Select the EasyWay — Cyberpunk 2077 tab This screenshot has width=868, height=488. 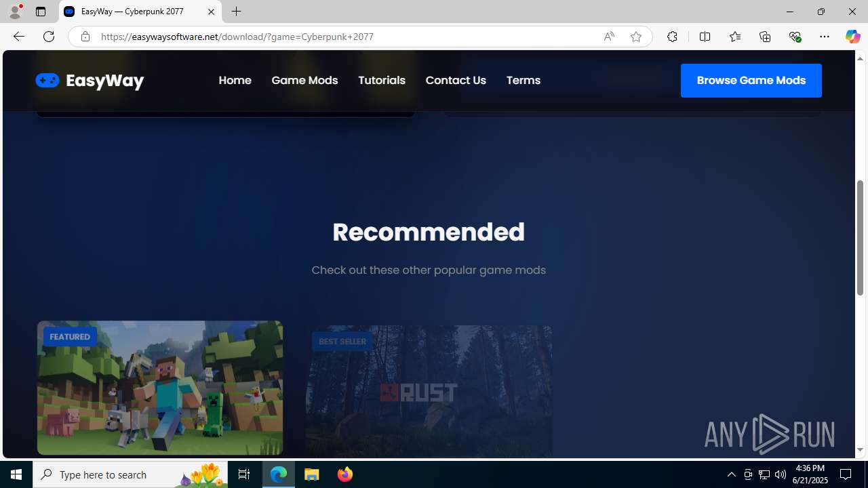pyautogui.click(x=140, y=12)
